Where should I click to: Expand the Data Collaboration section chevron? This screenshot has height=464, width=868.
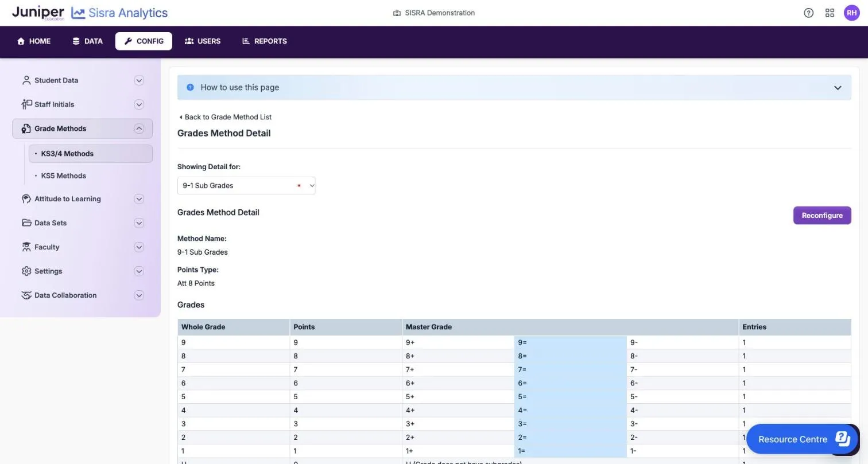(x=139, y=295)
